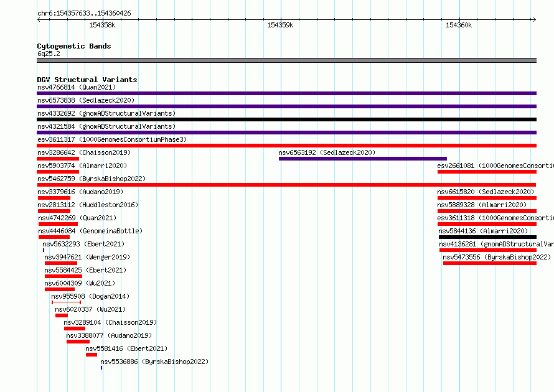Open the nsv5889328 (Almarri2020) label
The image size is (554, 392).
(482, 205)
